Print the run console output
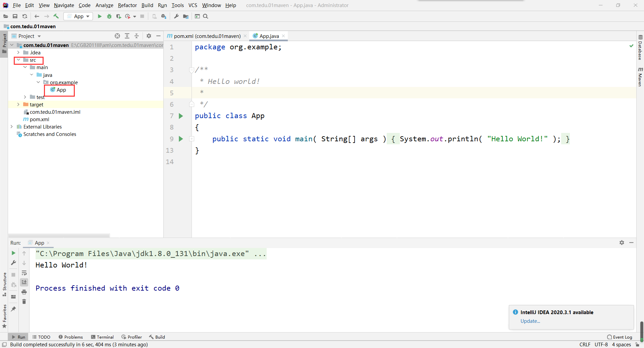This screenshot has height=348, width=644. pos(24,292)
